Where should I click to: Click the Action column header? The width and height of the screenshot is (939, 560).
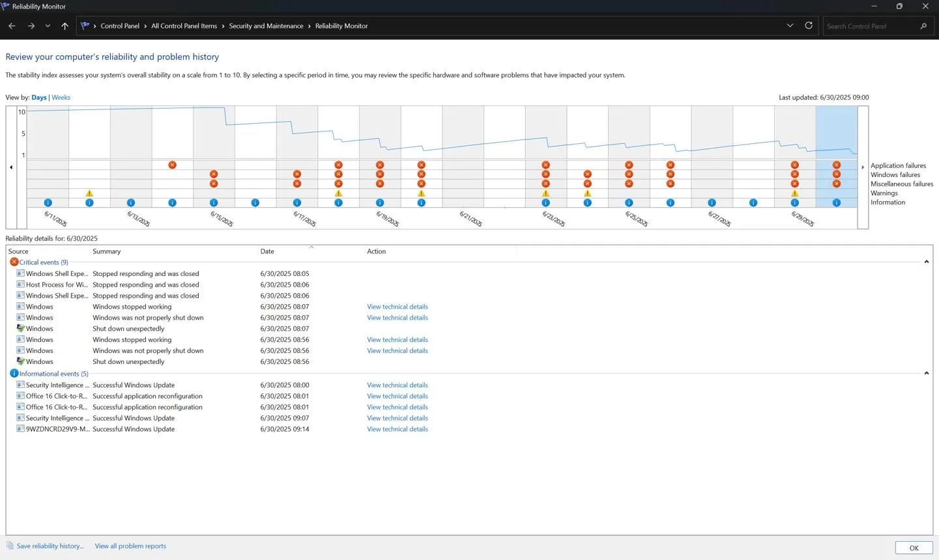coord(441,251)
